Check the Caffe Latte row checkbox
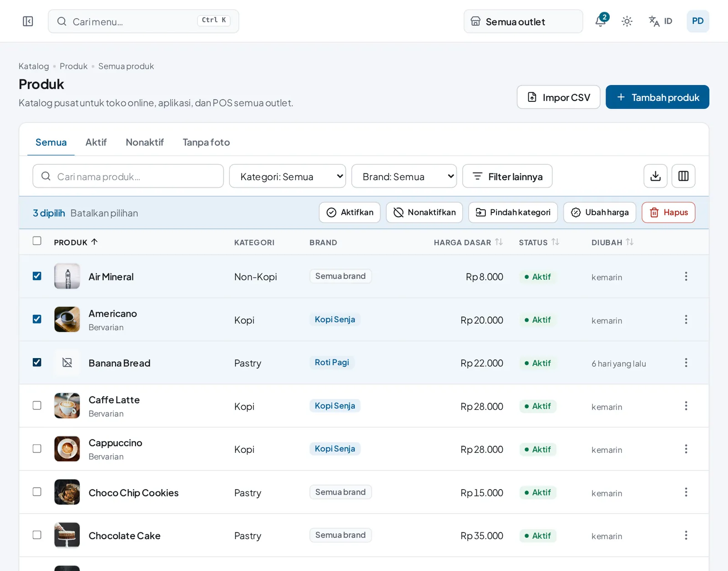 [x=37, y=405]
